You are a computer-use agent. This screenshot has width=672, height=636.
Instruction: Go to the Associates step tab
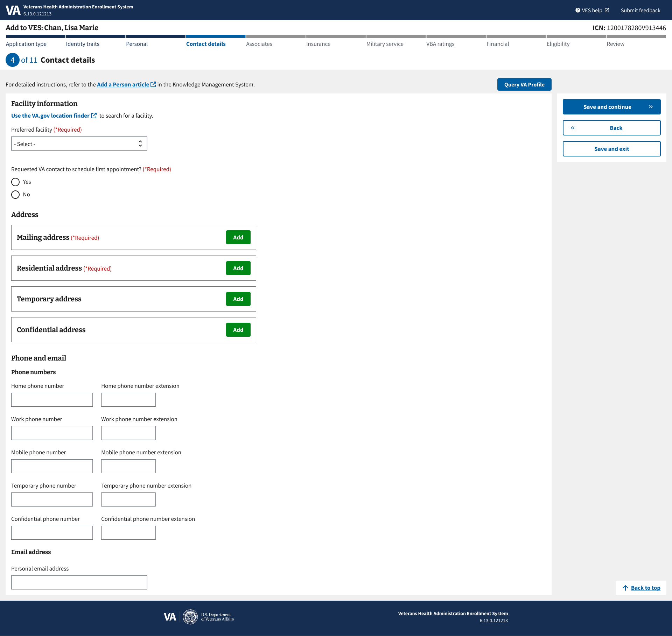(x=259, y=44)
